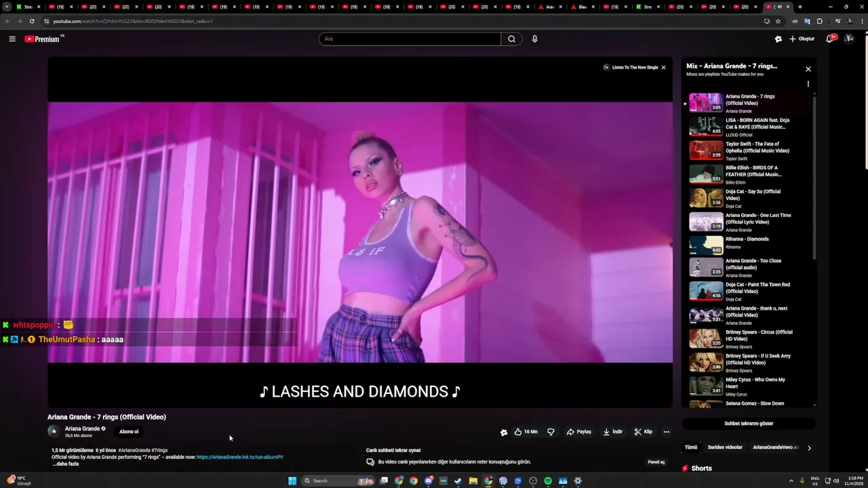Viewport: 868px width, 488px height.
Task: Open the Ask/Gemini sparkle icon in the YouTube header
Action: pos(778,39)
